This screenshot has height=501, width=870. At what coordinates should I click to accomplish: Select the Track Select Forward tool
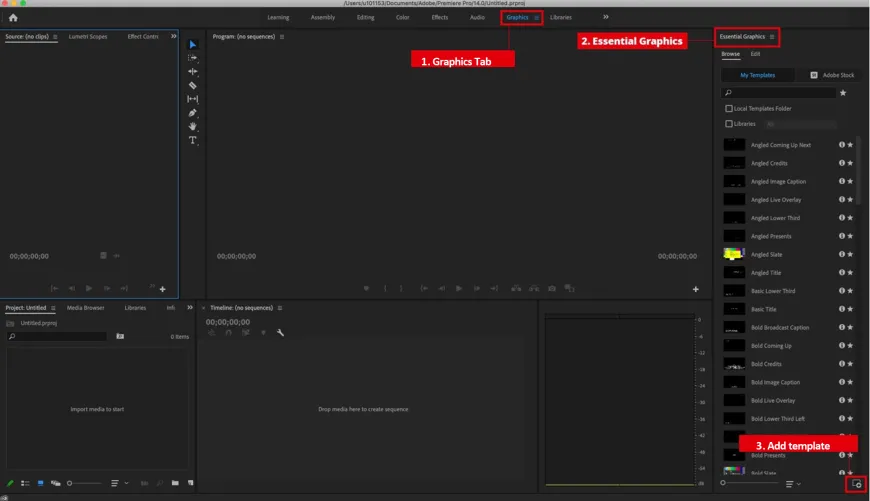[x=193, y=58]
